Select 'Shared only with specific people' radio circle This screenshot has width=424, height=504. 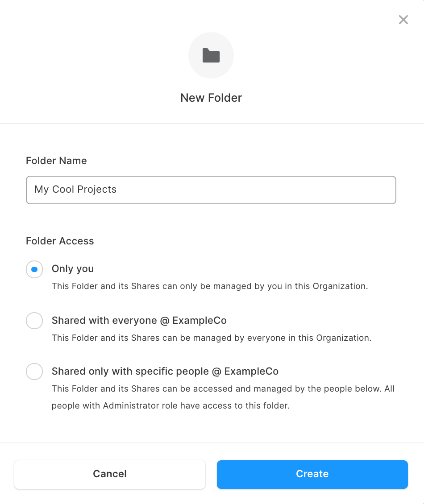tap(34, 372)
